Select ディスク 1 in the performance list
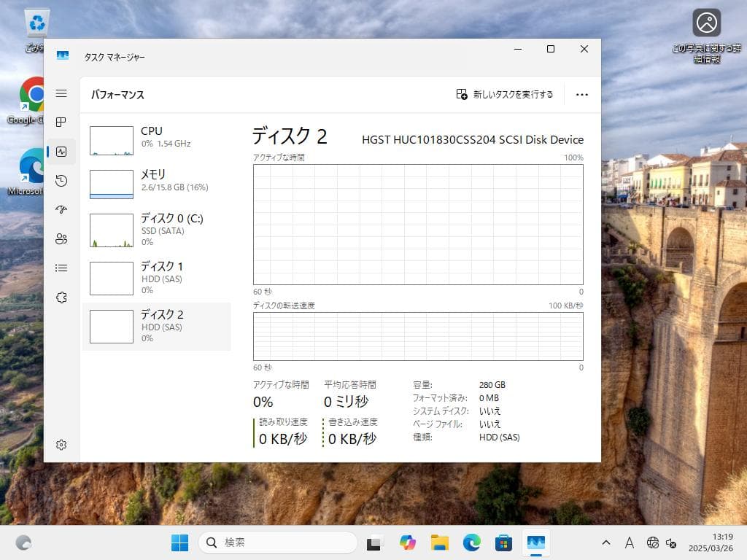This screenshot has width=747, height=560. [157, 278]
